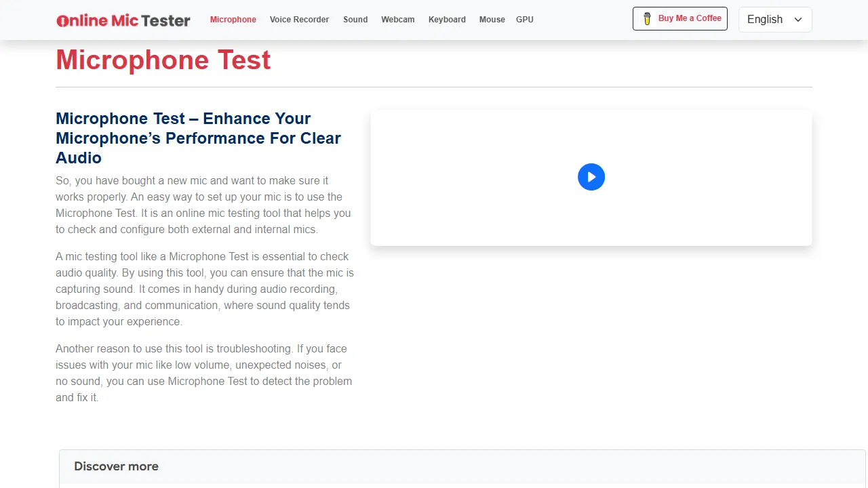Click the heading about enhancing microphone performance
868x488 pixels.
point(198,138)
